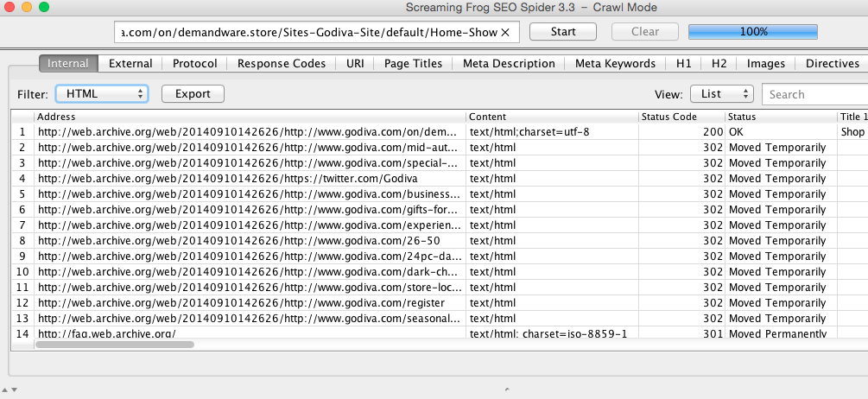The height and width of the screenshot is (399, 868).
Task: Click the Export button
Action: tap(193, 94)
